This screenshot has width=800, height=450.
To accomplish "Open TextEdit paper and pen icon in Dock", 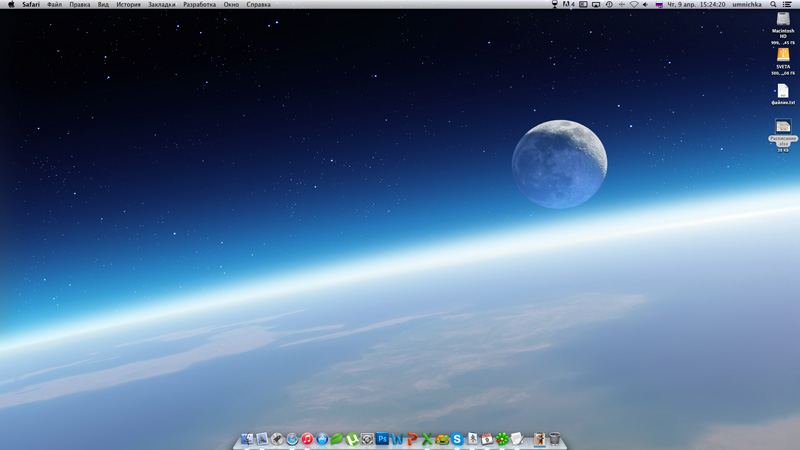I will point(517,439).
